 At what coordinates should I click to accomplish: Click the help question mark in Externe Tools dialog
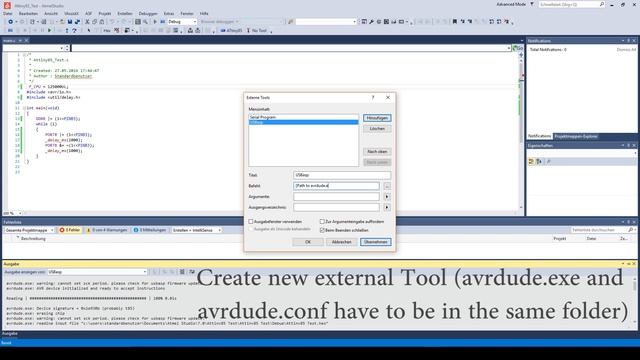pos(373,98)
